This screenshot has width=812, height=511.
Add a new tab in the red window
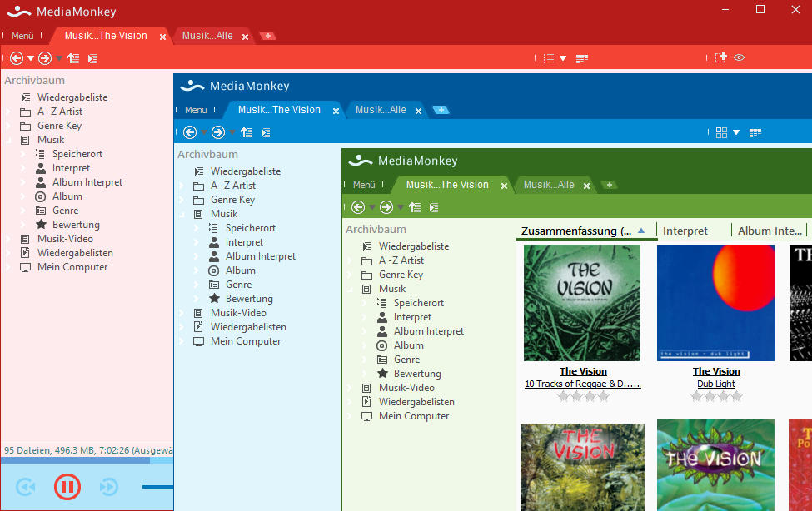[x=267, y=36]
